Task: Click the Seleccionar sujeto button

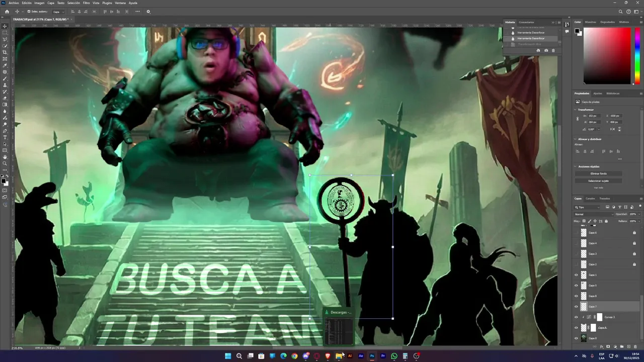Action: (x=599, y=181)
